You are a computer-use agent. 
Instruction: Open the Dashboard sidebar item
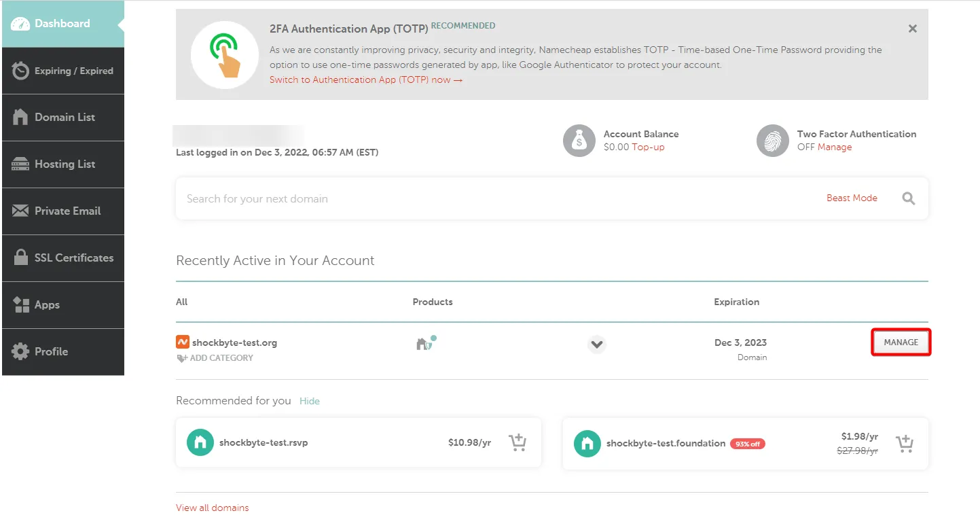click(x=62, y=24)
